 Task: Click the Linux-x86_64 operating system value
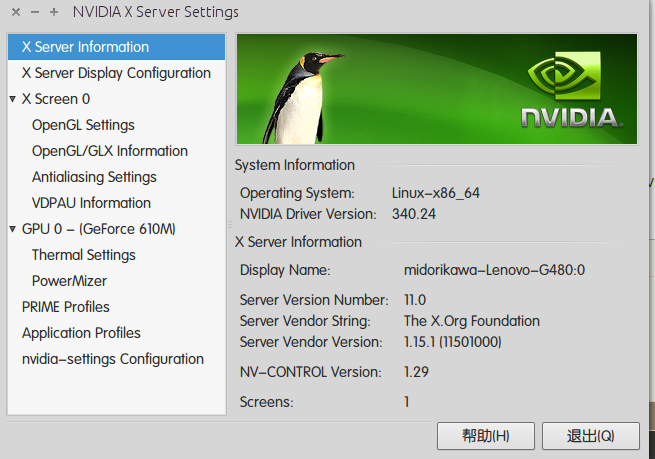click(436, 193)
